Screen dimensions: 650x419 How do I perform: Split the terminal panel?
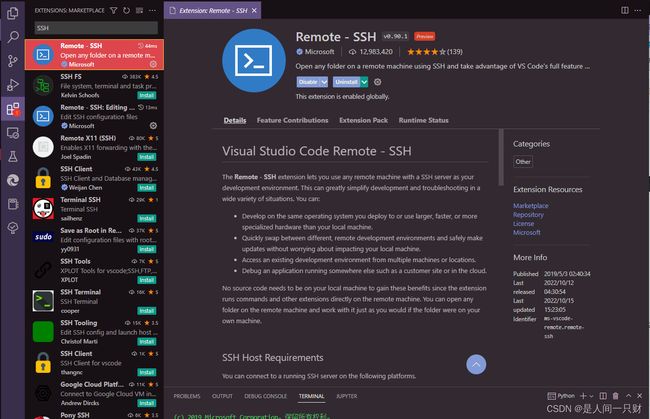coord(603,396)
